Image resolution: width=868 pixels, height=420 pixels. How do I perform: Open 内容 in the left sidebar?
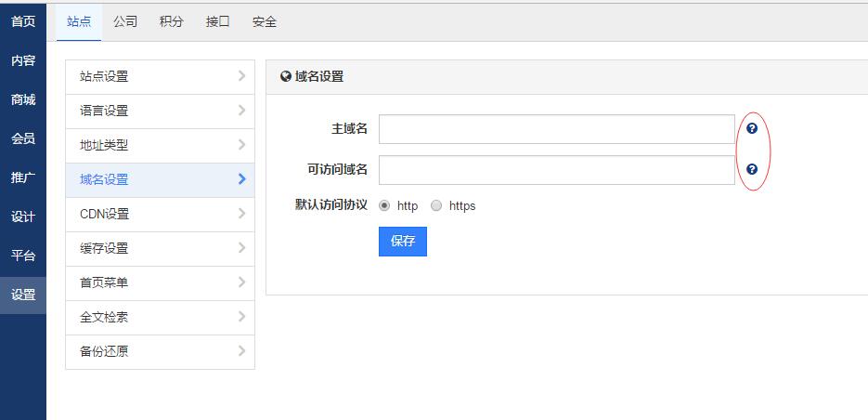(x=23, y=60)
